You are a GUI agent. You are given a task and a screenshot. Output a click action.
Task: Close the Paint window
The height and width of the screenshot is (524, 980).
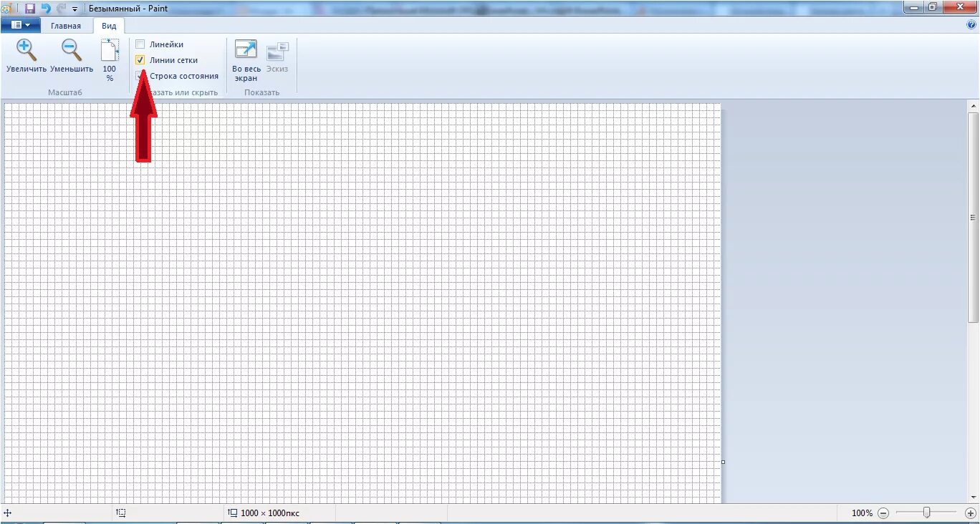960,7
